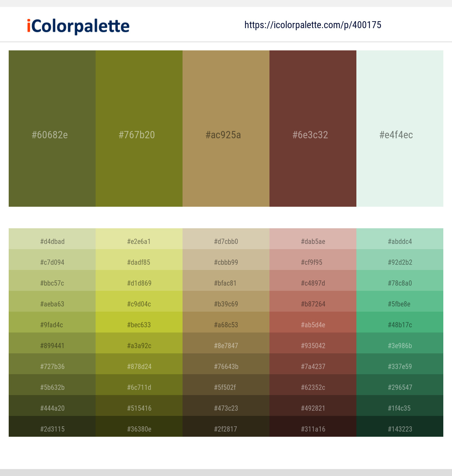Click the muted red shade #935042
This screenshot has width=452, height=476.
point(313,346)
